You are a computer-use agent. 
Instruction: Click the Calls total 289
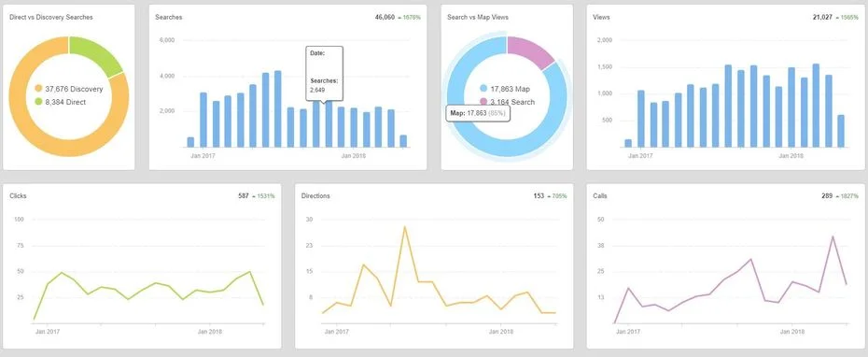827,195
